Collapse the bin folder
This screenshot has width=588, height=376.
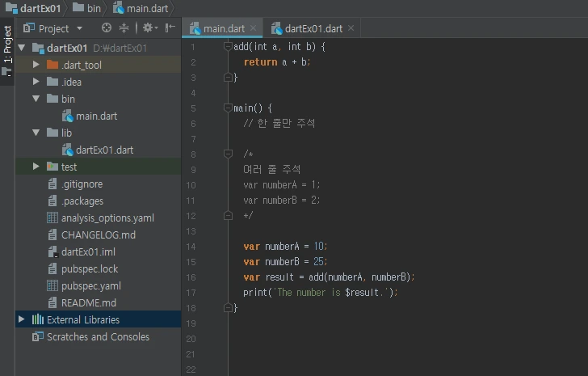tap(36, 99)
